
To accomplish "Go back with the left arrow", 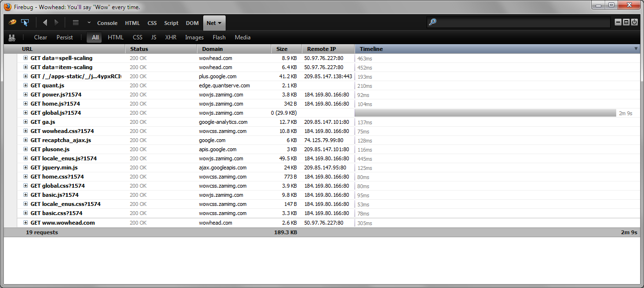I will pos(45,23).
